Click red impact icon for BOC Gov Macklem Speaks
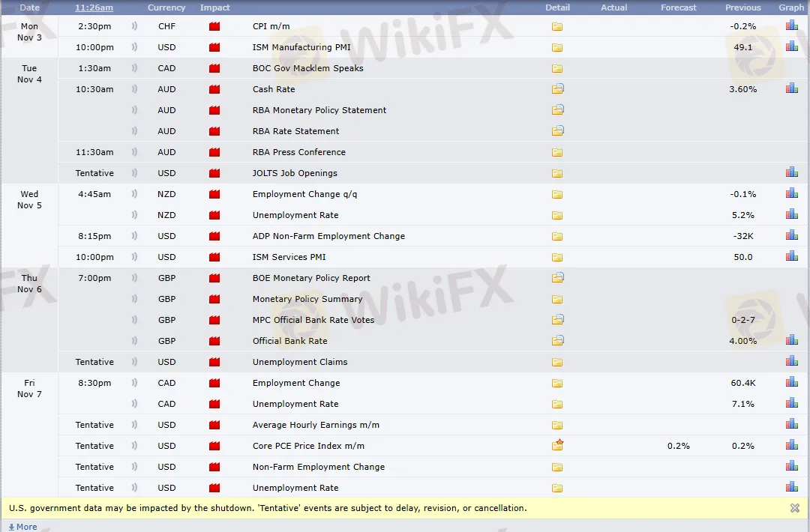 (x=214, y=68)
